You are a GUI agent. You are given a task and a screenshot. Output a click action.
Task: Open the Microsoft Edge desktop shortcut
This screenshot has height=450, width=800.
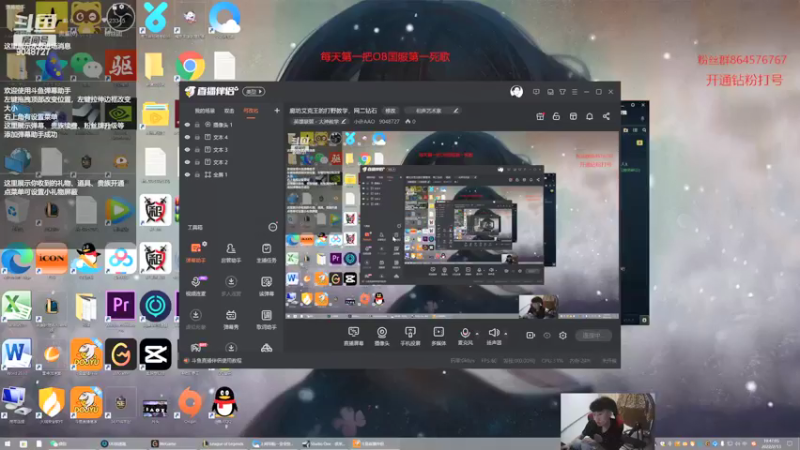17,259
